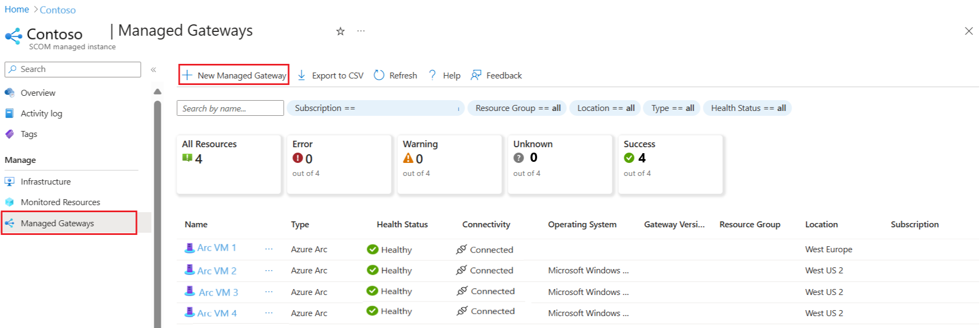Open Activity log in the sidebar
The image size is (980, 328).
[x=41, y=113]
